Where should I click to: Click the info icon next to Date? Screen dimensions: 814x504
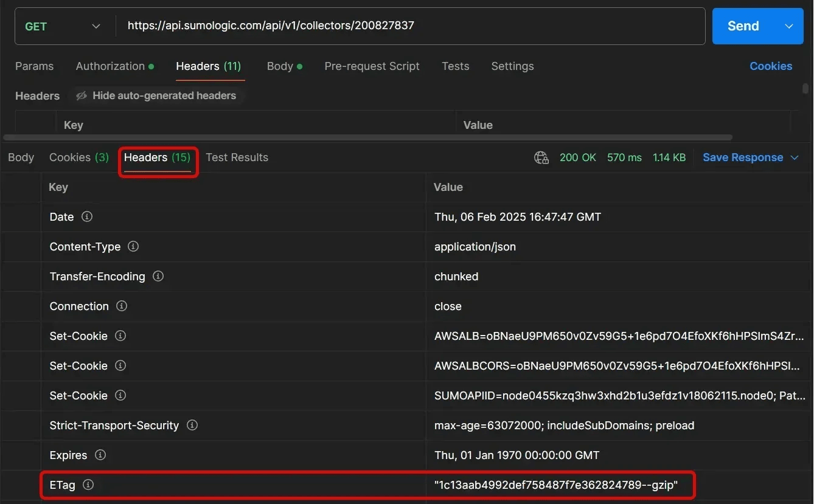87,217
